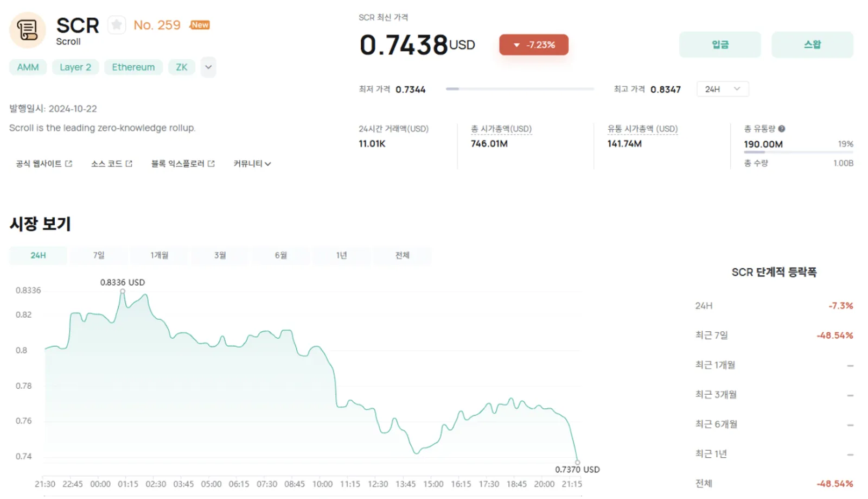Viewport: 868px width, 499px height.
Task: Select the Layer 2 tag
Action: click(75, 67)
